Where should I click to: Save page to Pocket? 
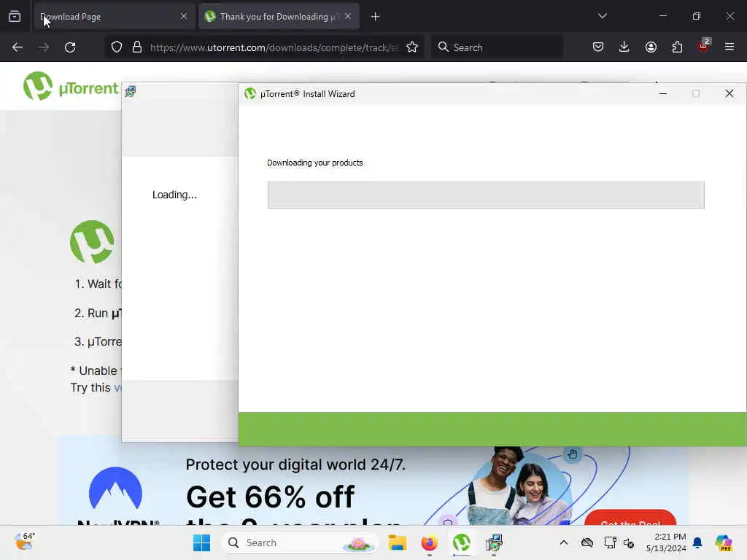pos(598,47)
